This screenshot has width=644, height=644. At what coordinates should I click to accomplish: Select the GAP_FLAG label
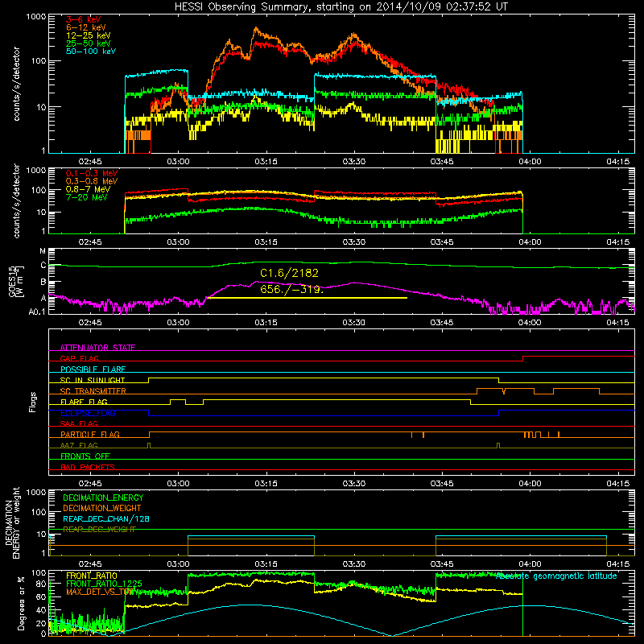point(79,358)
